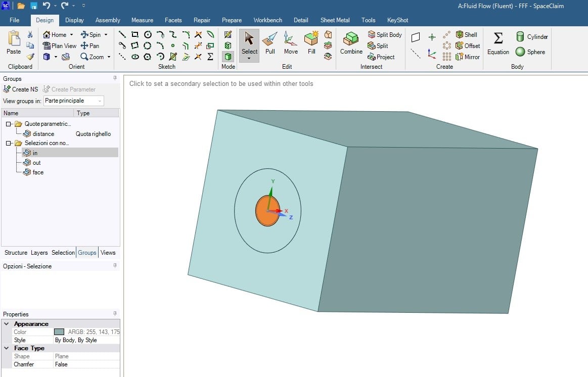Click the Save icon in title bar

pyautogui.click(x=34, y=6)
